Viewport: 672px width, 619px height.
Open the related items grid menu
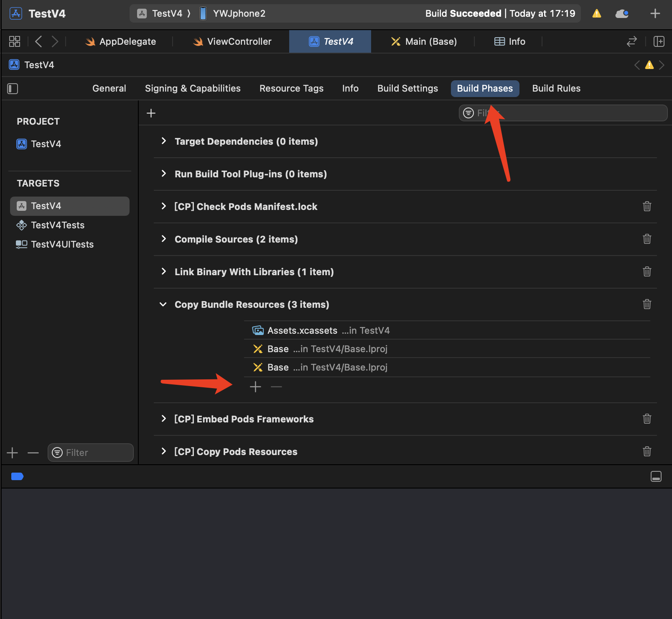(x=15, y=41)
